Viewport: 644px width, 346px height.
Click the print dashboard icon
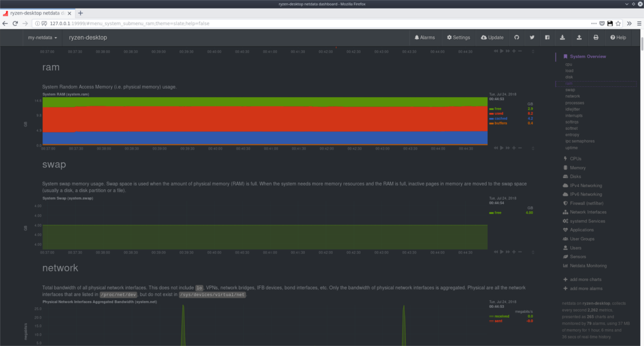pos(596,38)
